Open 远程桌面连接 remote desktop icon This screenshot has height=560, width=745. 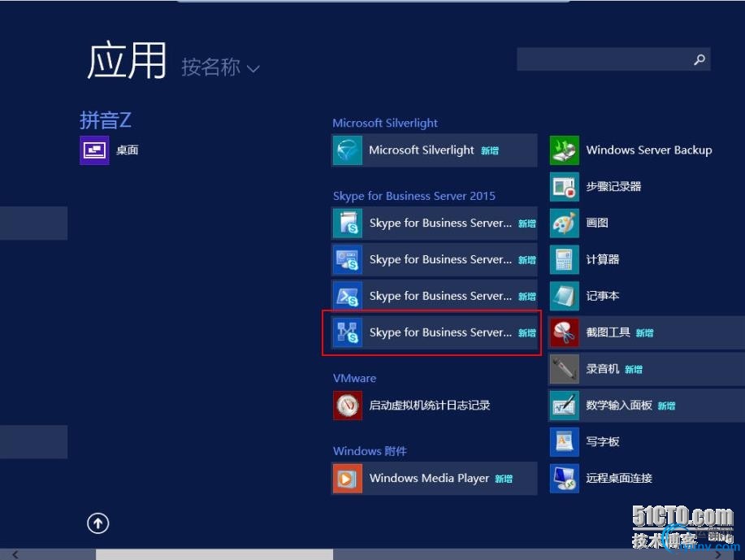pyautogui.click(x=565, y=478)
